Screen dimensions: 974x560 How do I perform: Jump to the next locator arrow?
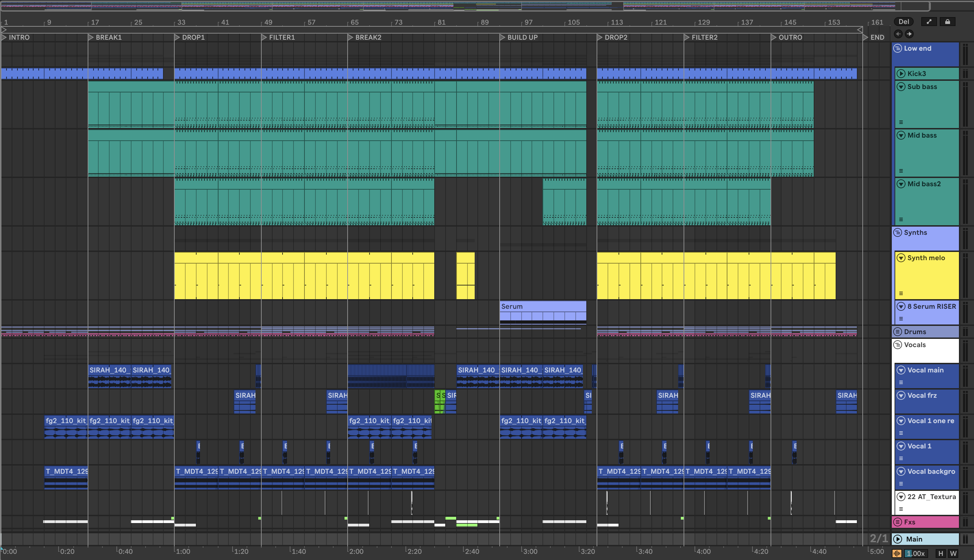pos(909,34)
